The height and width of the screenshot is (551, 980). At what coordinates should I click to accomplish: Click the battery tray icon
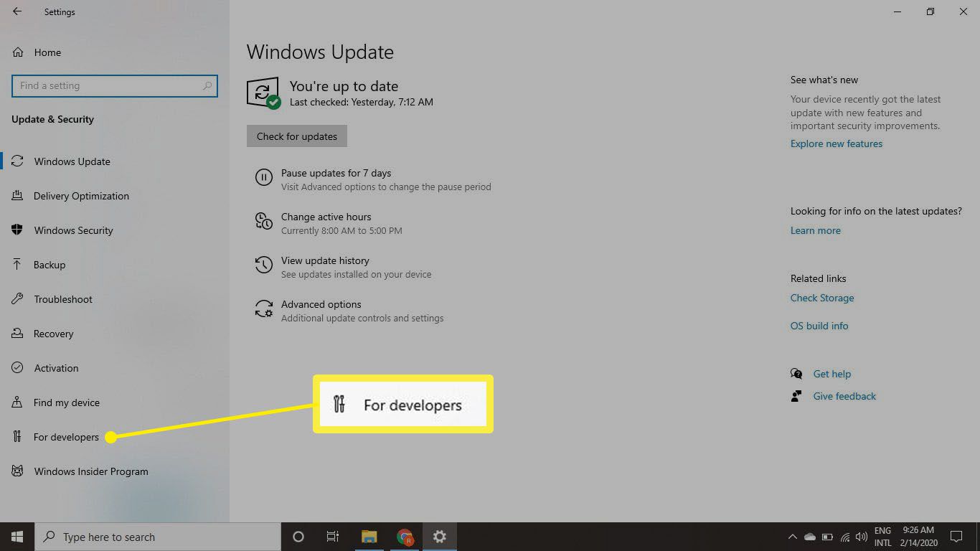pyautogui.click(x=827, y=537)
